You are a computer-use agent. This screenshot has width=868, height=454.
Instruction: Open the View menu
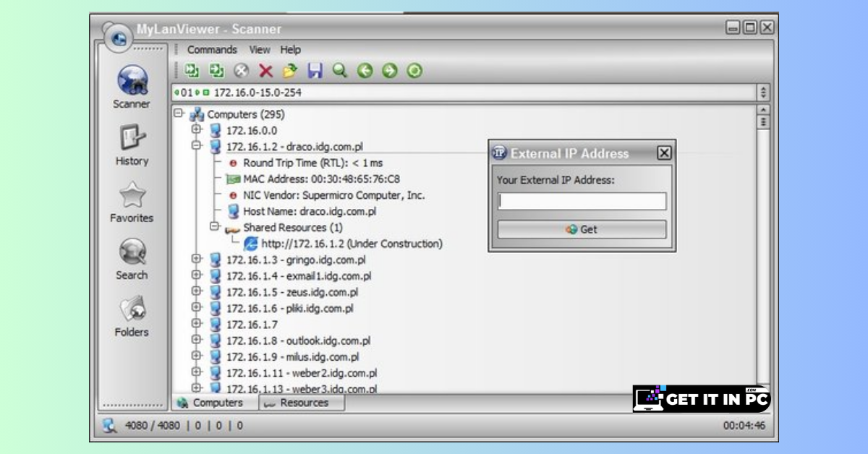point(260,49)
